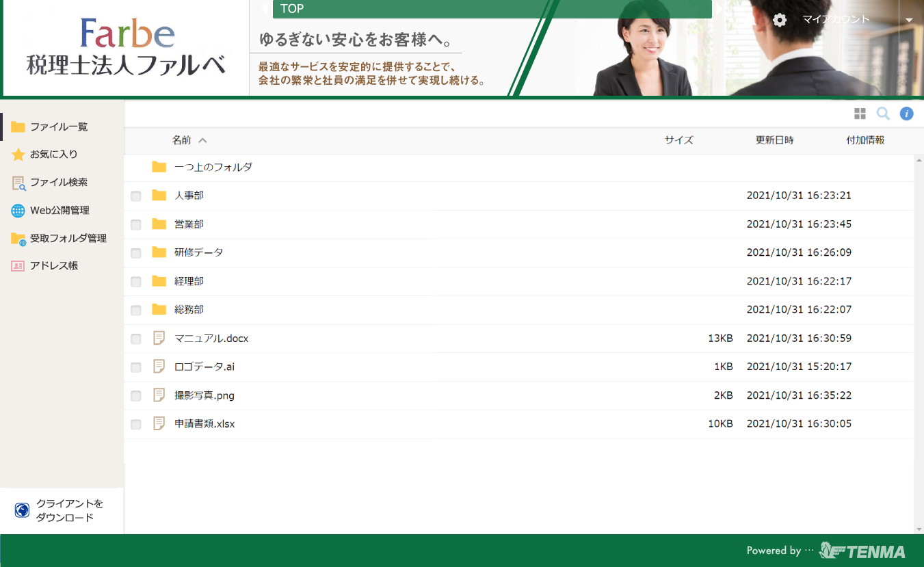Click the file list scrollbar up arrow
Image resolution: width=924 pixels, height=567 pixels.
tap(919, 160)
